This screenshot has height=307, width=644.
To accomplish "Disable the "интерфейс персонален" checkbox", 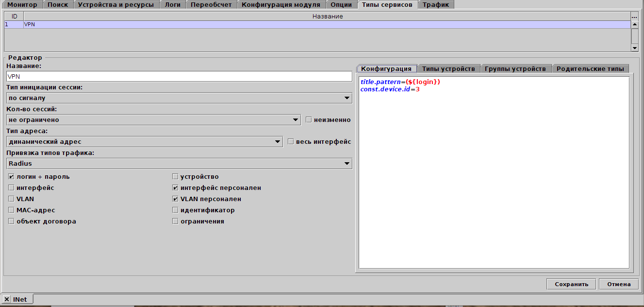I will tap(175, 188).
